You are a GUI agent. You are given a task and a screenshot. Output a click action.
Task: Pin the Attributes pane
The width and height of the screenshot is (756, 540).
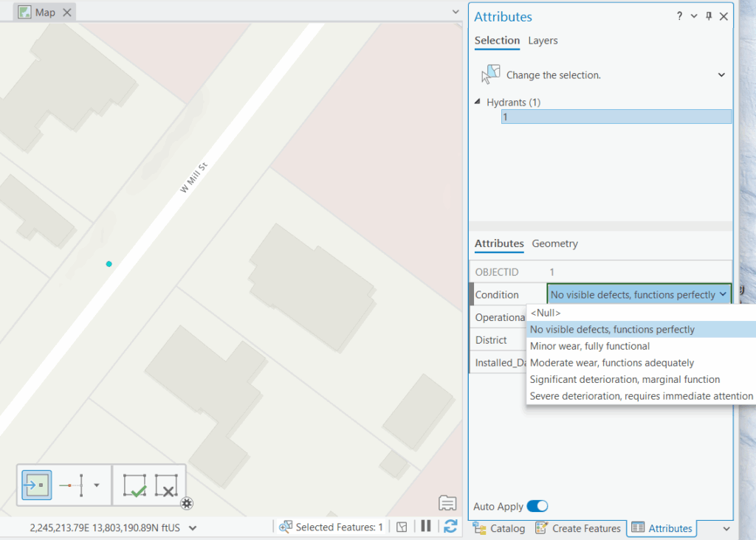click(709, 17)
